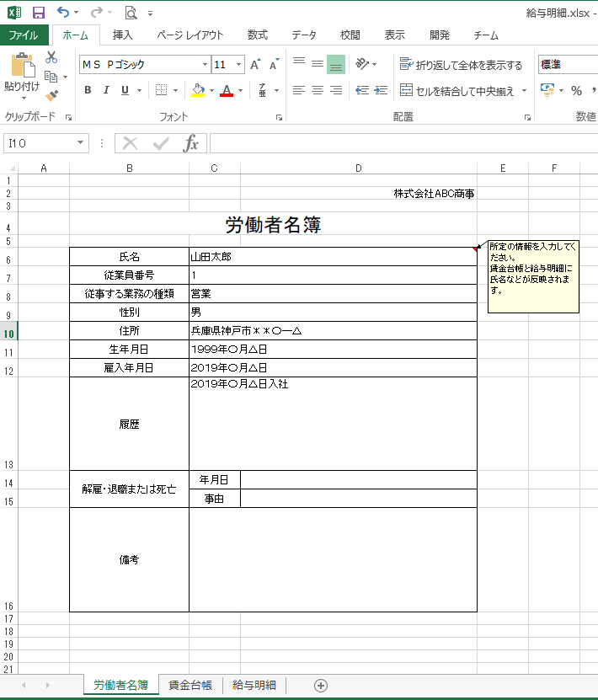Click the cell containing 兵庫県神戸市＊＊○ー△
598x700 pixels.
(333, 331)
